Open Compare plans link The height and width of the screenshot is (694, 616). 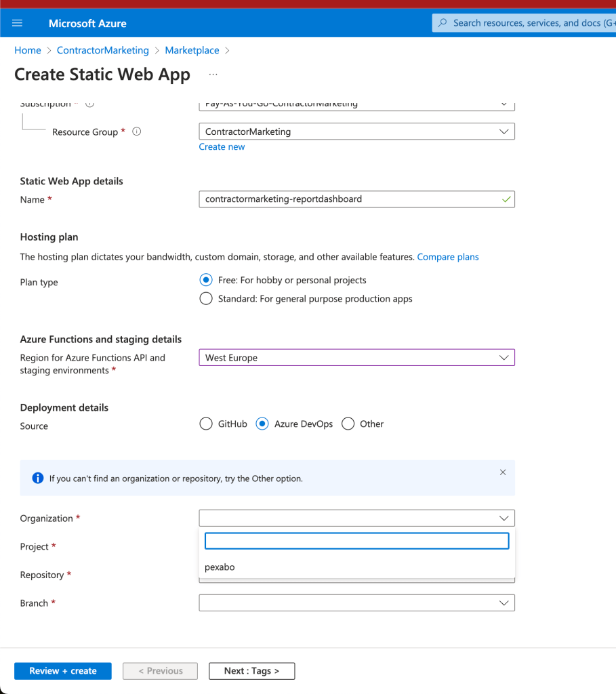[448, 257]
